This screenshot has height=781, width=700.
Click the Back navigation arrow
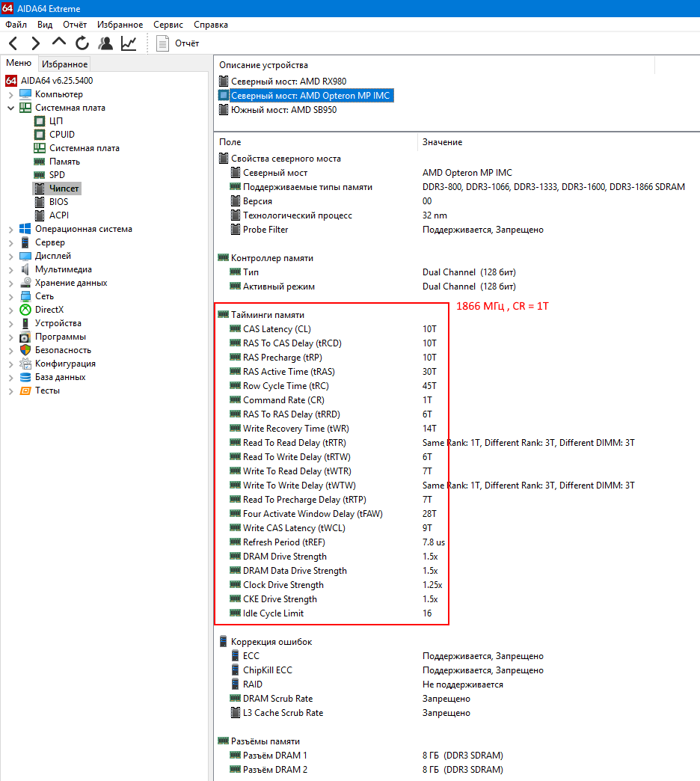tap(13, 43)
